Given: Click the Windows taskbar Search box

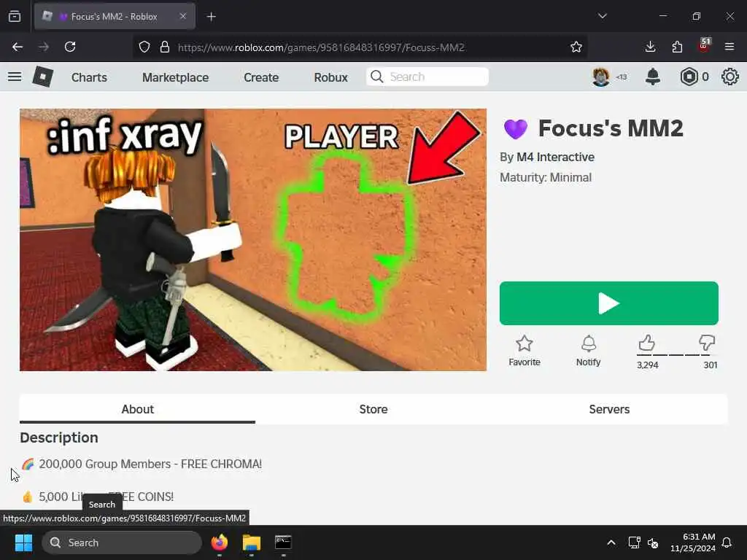Looking at the screenshot, I should [x=122, y=542].
